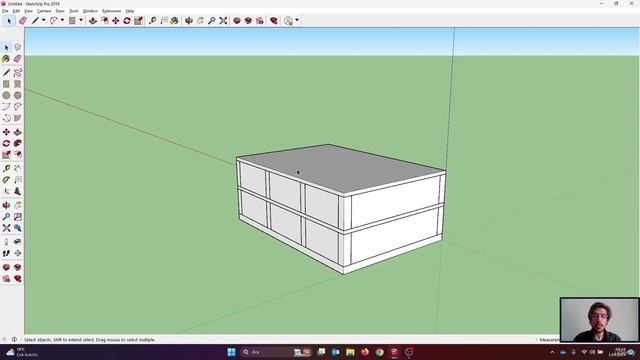This screenshot has height=360, width=640.
Task: Expand the Line tool dropdown arrow
Action: click(43, 20)
